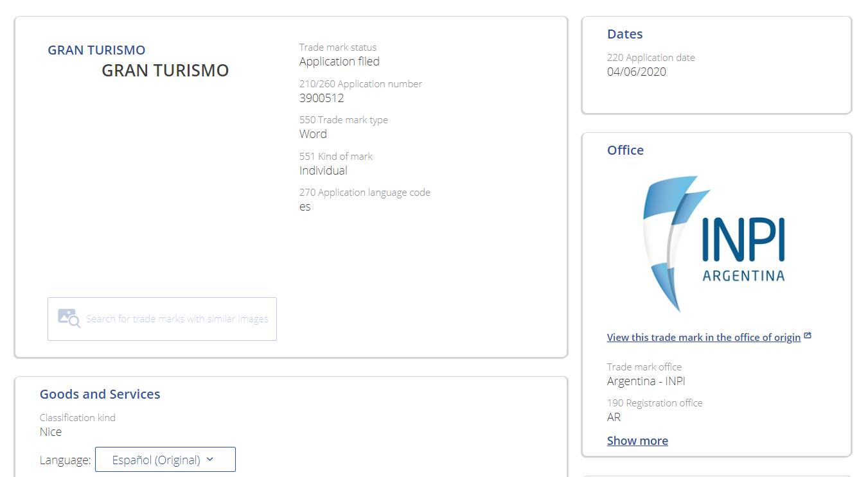Expand the language dropdown chevron
This screenshot has width=868, height=477.
pyautogui.click(x=210, y=460)
